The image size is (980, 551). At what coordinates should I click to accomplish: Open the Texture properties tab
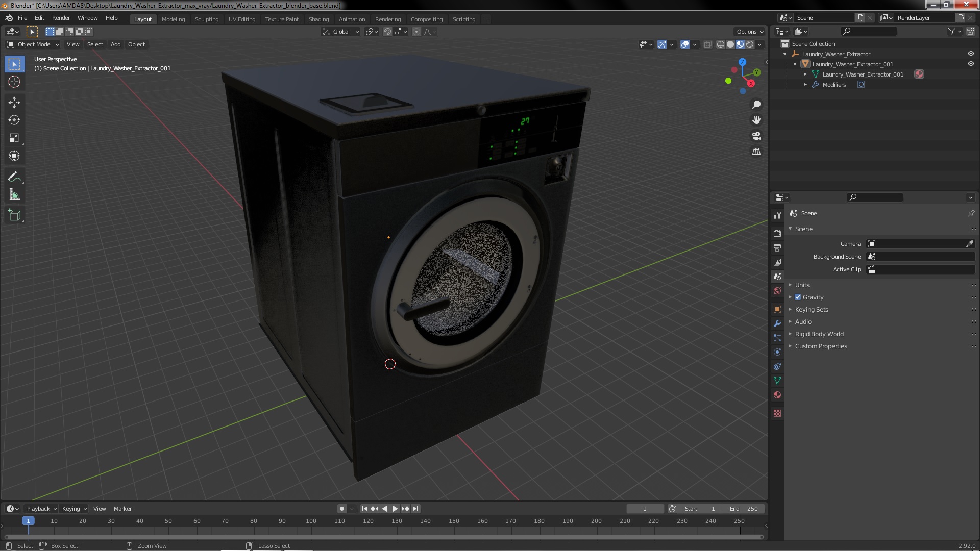click(x=777, y=413)
